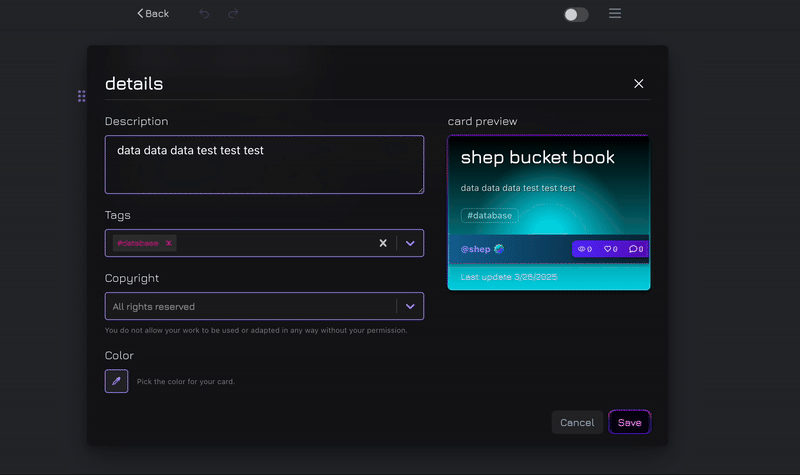Open the hamburger menu in top bar
The width and height of the screenshot is (800, 475).
point(615,14)
